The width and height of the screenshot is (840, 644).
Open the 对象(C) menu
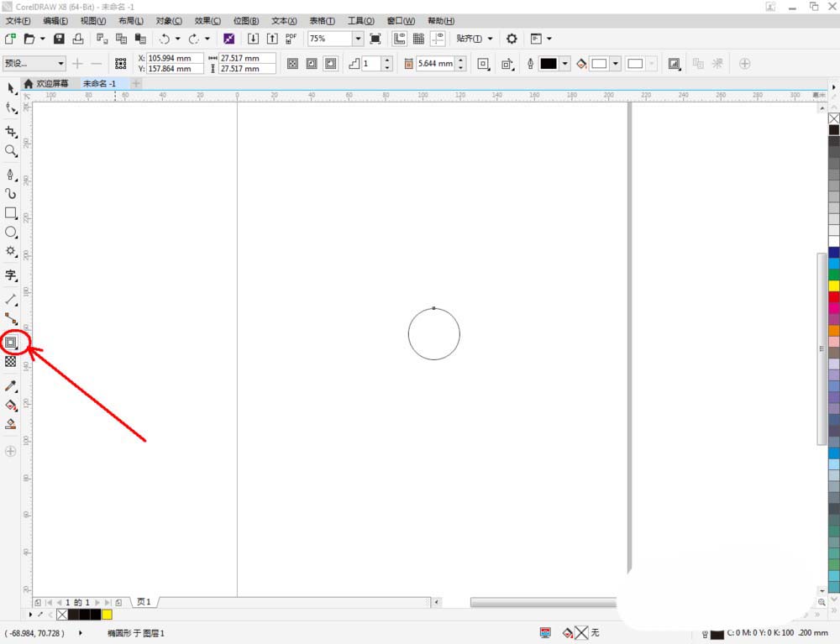[169, 21]
